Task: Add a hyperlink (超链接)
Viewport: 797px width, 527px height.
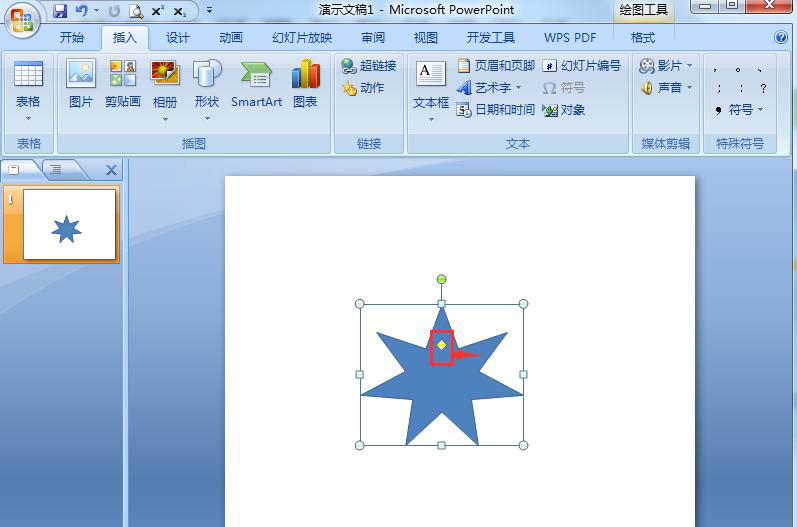Action: click(369, 66)
